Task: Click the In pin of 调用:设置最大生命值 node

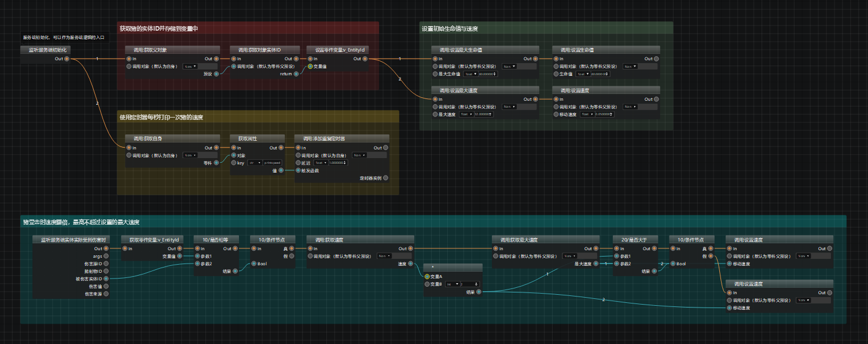Action: point(435,58)
